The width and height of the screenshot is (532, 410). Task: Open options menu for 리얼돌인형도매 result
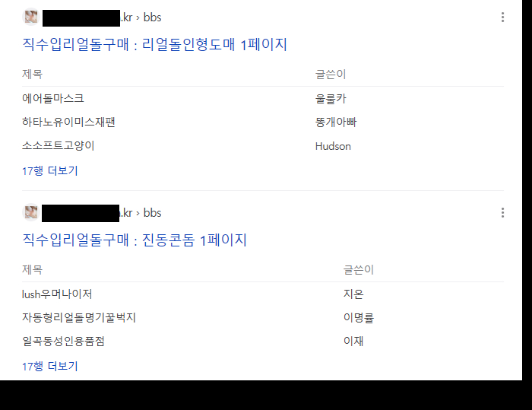point(502,17)
